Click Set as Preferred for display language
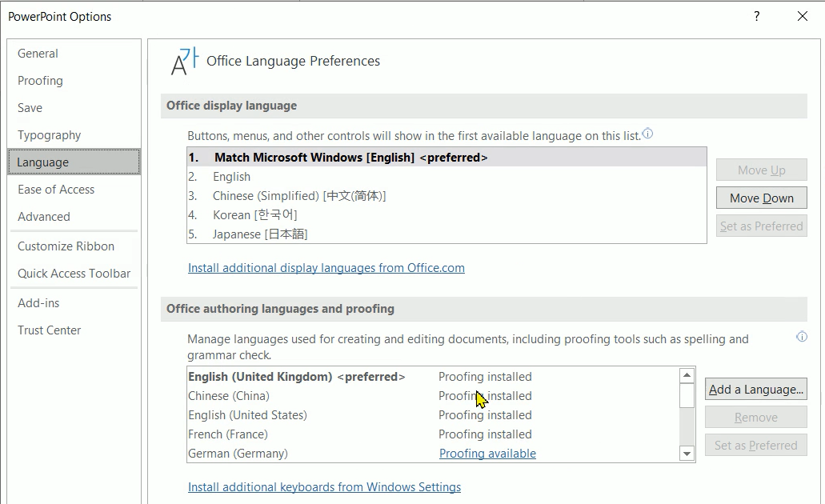 click(x=761, y=226)
